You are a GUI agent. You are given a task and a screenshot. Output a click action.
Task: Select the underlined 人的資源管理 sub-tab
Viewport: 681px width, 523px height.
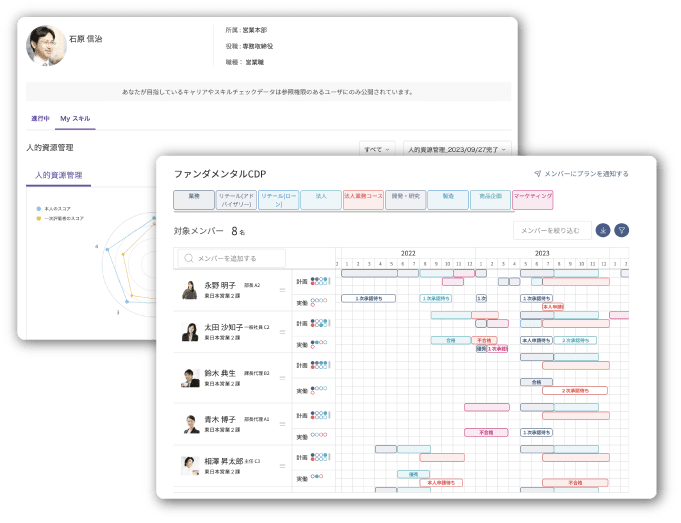[59, 175]
